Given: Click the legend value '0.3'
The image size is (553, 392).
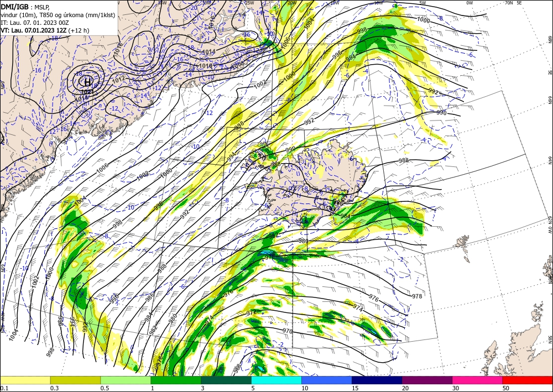Looking at the screenshot, I should tap(54, 388).
